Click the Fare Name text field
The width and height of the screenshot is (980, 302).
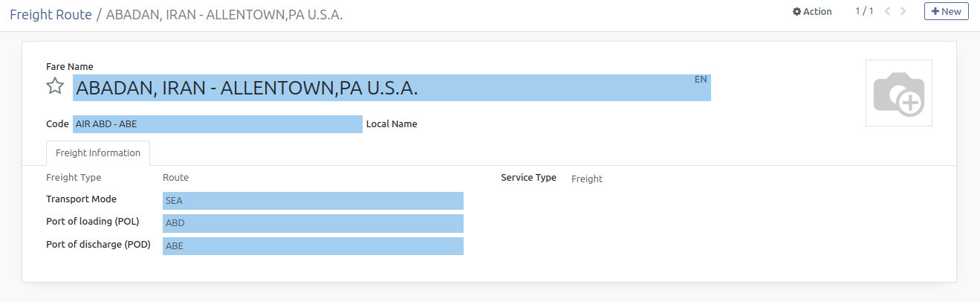click(x=371, y=89)
